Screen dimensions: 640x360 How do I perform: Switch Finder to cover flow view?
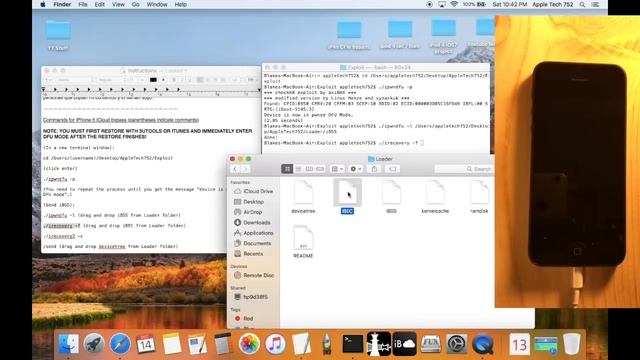(x=320, y=169)
